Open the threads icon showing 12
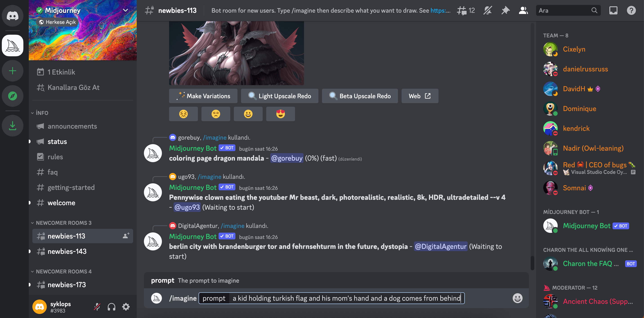 pos(465,11)
